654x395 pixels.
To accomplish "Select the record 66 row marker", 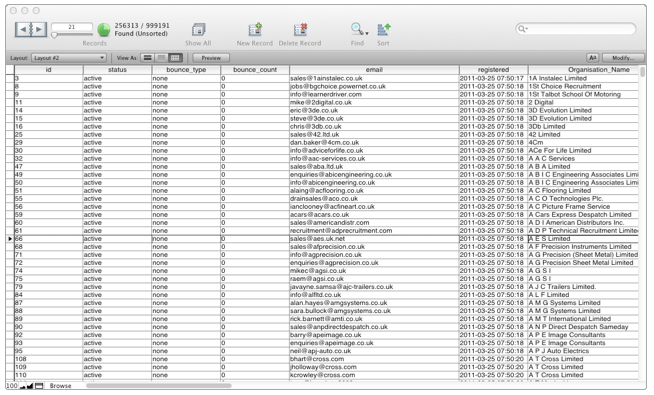I will [x=10, y=239].
